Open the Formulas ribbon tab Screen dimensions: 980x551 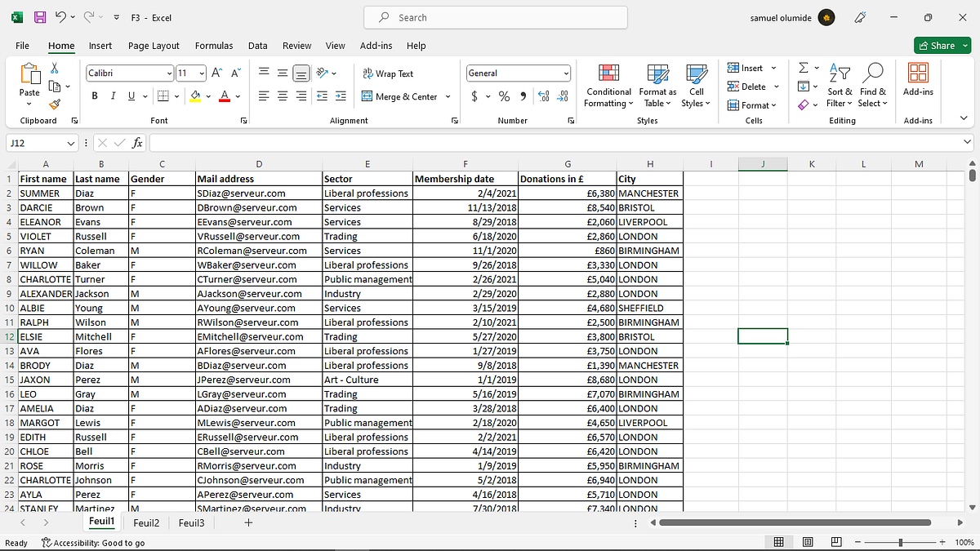tap(214, 46)
